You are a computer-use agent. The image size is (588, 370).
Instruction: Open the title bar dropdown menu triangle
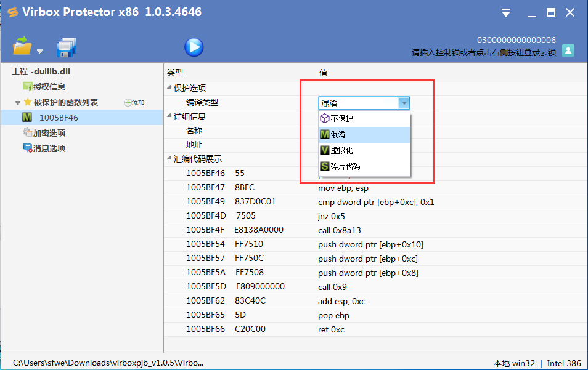[506, 13]
